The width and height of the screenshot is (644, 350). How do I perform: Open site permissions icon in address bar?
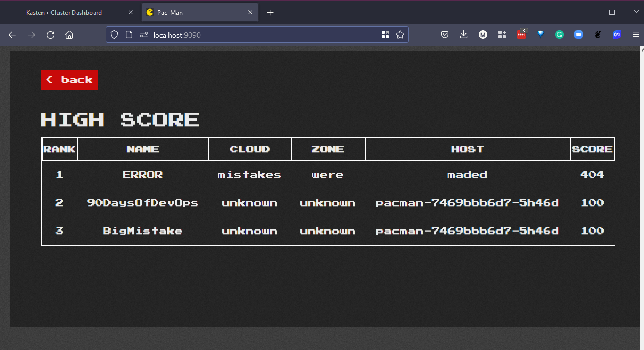click(143, 35)
